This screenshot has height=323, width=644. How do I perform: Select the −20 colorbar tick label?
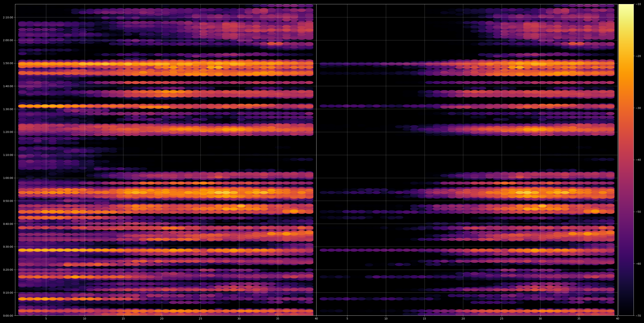[638, 56]
